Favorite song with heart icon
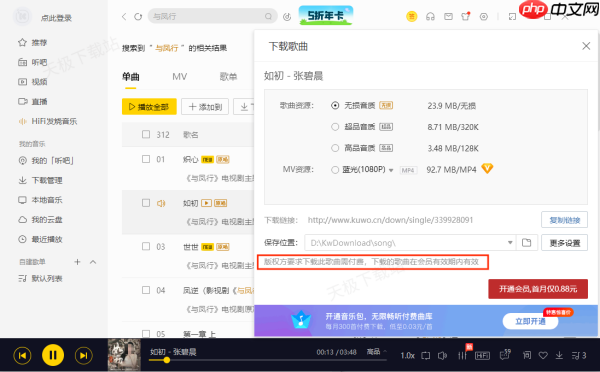Viewport: 600px width, 372px height. 543,356
